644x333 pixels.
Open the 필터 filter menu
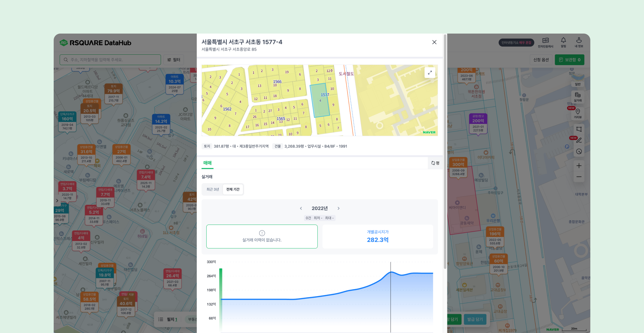pos(174,60)
